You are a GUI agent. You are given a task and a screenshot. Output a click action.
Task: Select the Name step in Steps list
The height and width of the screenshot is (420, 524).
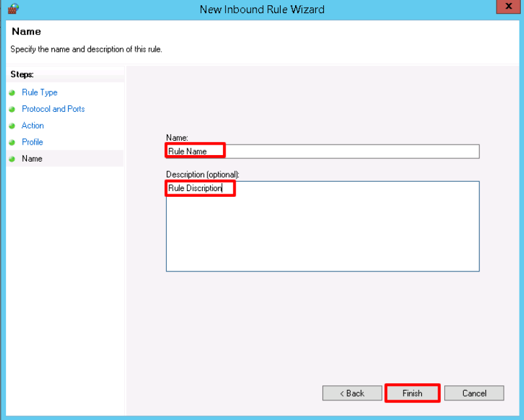[31, 159]
